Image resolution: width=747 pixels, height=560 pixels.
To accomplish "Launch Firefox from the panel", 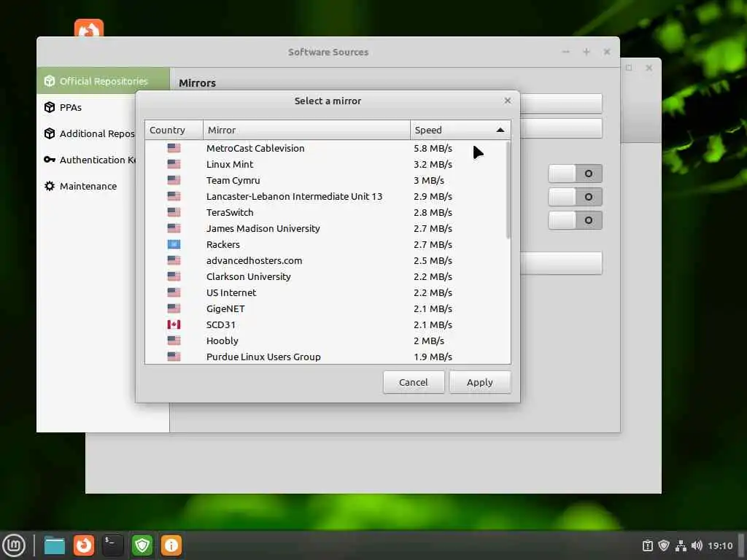I will pyautogui.click(x=84, y=545).
